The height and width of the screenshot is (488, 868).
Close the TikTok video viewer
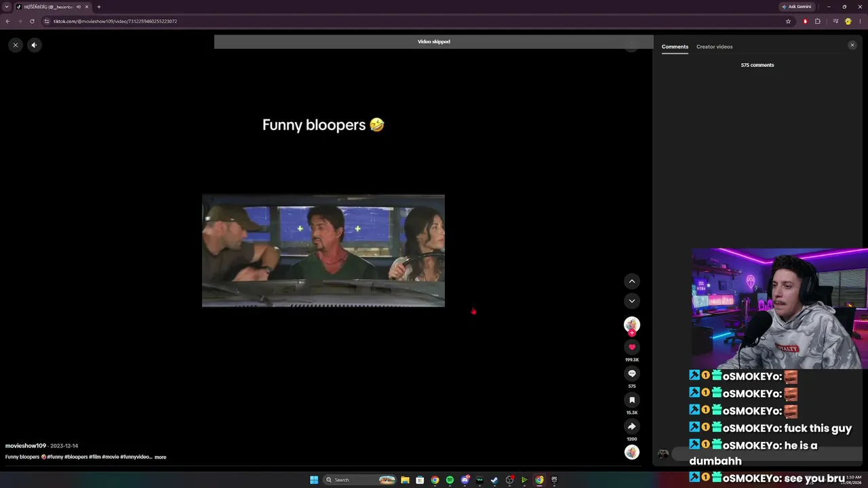(x=15, y=45)
